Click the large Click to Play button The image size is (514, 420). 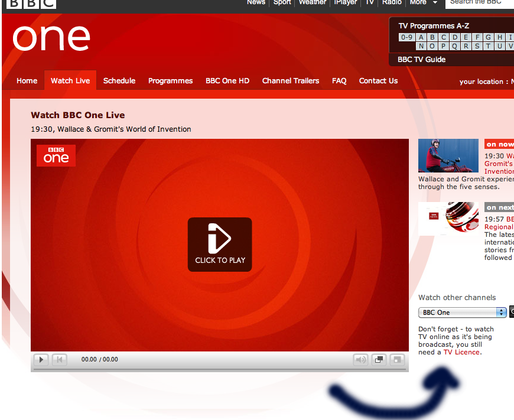click(x=220, y=245)
